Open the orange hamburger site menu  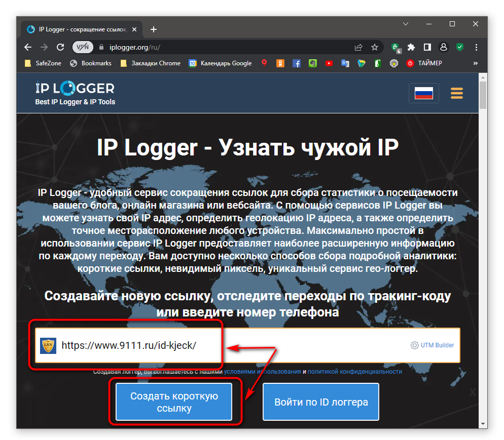(x=457, y=93)
